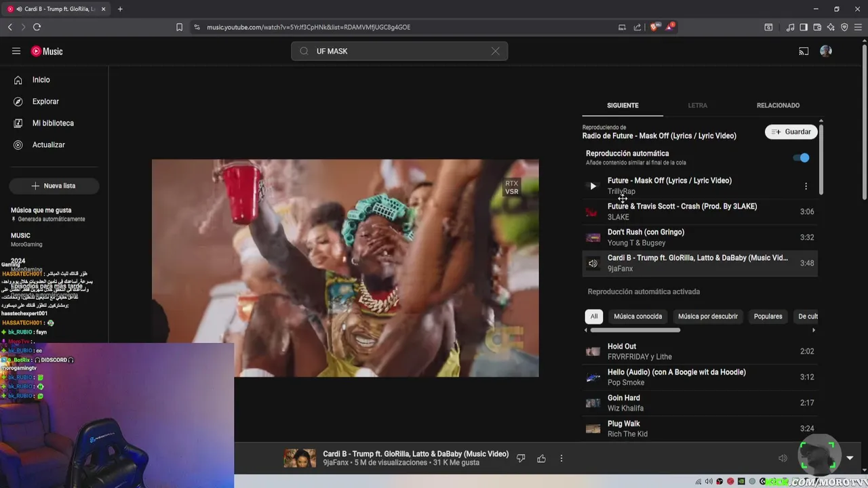The height and width of the screenshot is (488, 868).
Task: Click the search magnifier icon
Action: point(304,51)
